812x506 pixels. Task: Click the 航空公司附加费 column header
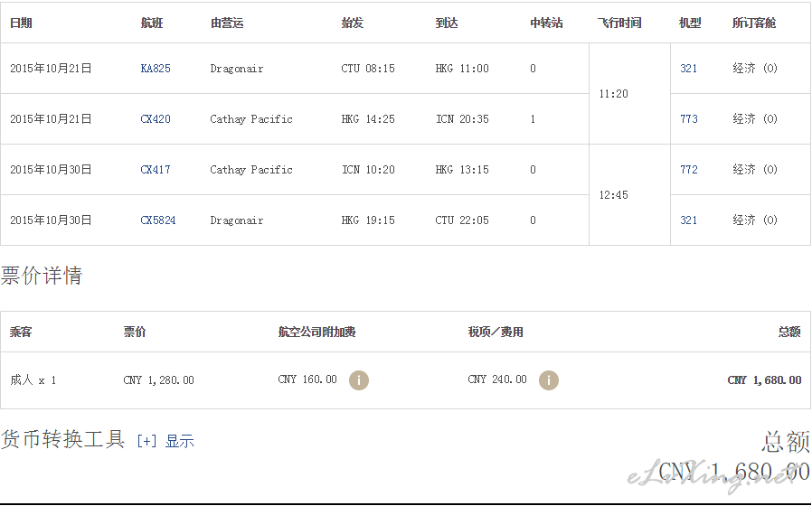coord(316,333)
